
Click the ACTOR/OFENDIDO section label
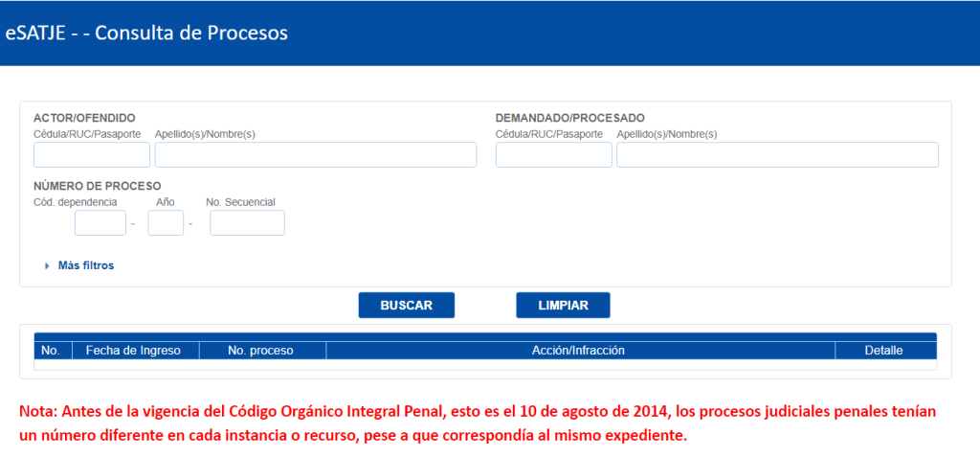84,118
